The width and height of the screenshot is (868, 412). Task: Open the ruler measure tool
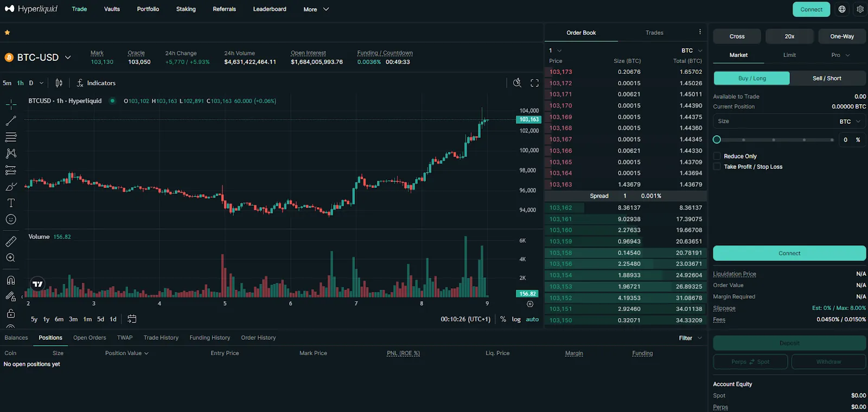pos(11,242)
